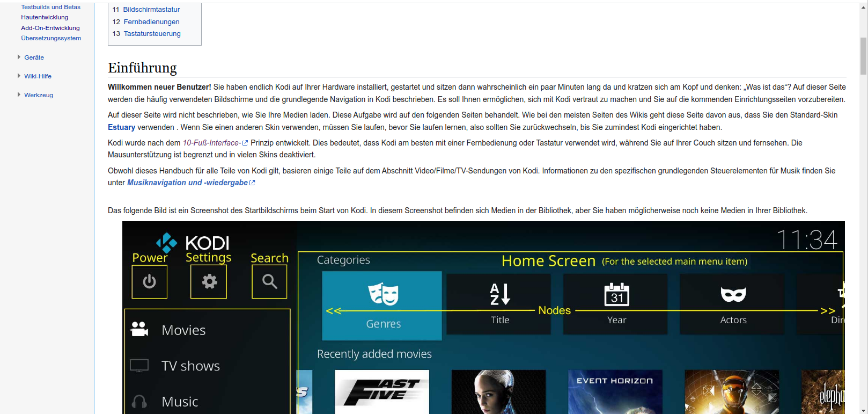
Task: Expand the Wiki-Hilfe sidebar section arrow
Action: tap(19, 76)
